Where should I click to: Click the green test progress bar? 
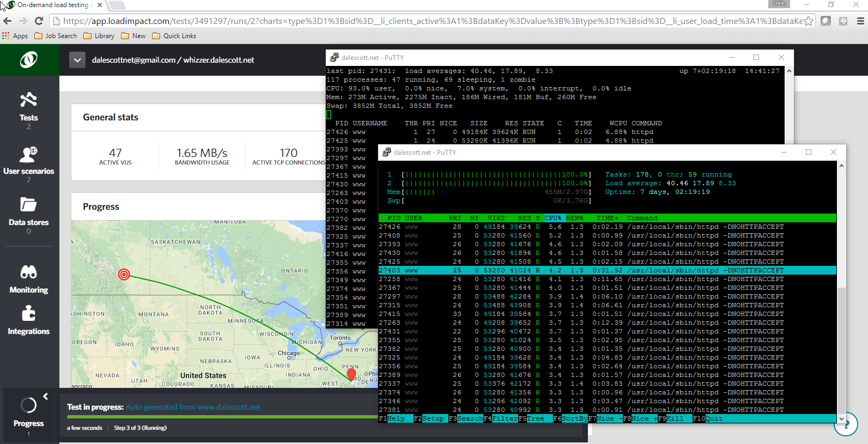[222, 417]
